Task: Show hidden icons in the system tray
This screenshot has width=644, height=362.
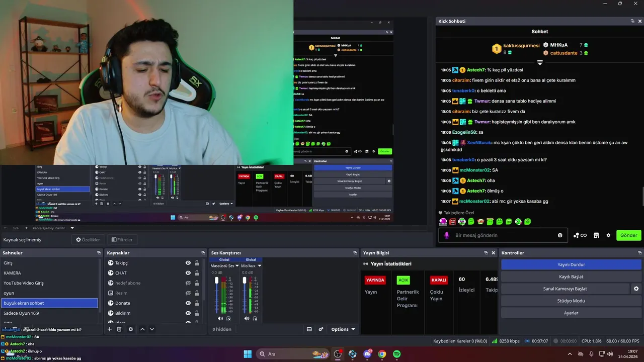Action: (x=570, y=354)
